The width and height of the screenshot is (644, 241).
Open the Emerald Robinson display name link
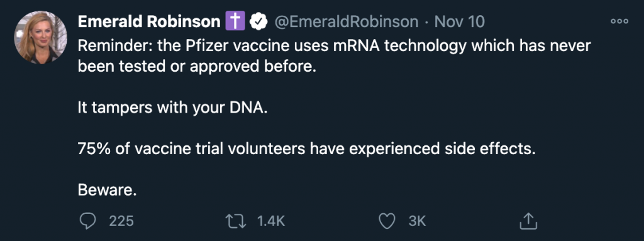(149, 21)
